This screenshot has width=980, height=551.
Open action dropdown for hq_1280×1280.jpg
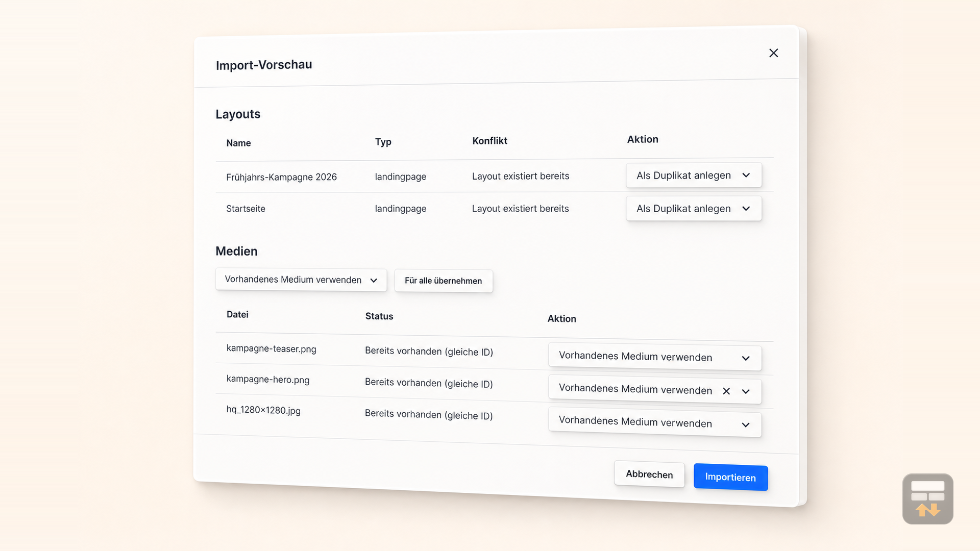pos(655,422)
